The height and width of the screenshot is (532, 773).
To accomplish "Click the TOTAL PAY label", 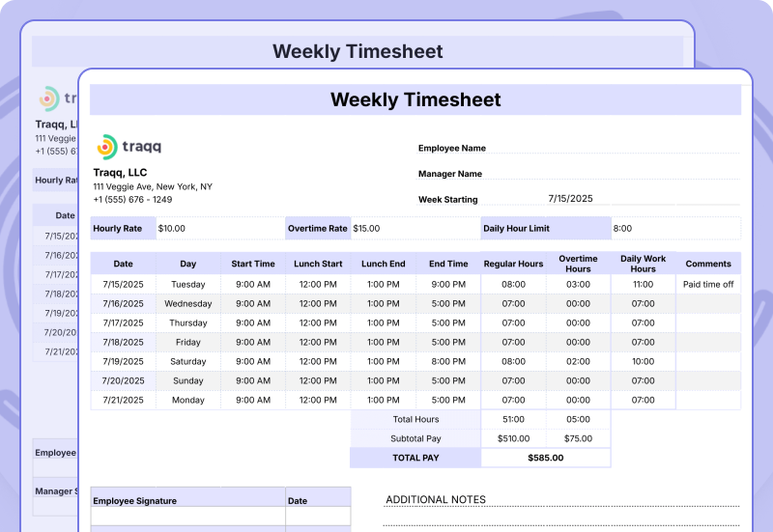I will (415, 458).
